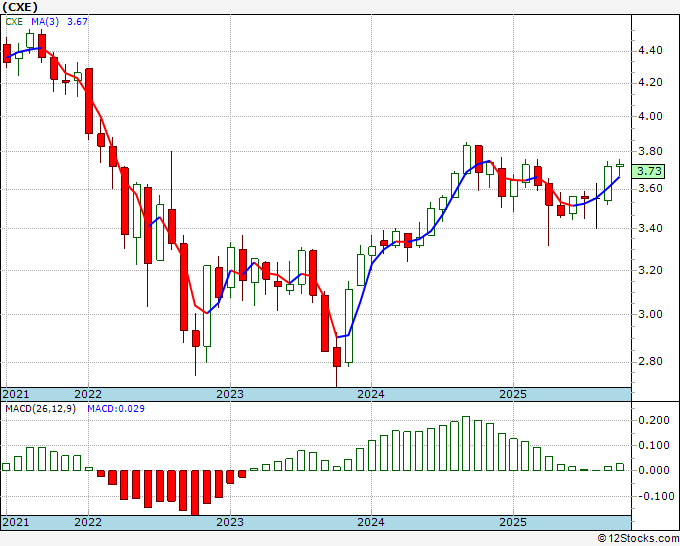Click the MA(3) legend label
The width and height of the screenshot is (680, 546).
point(45,22)
